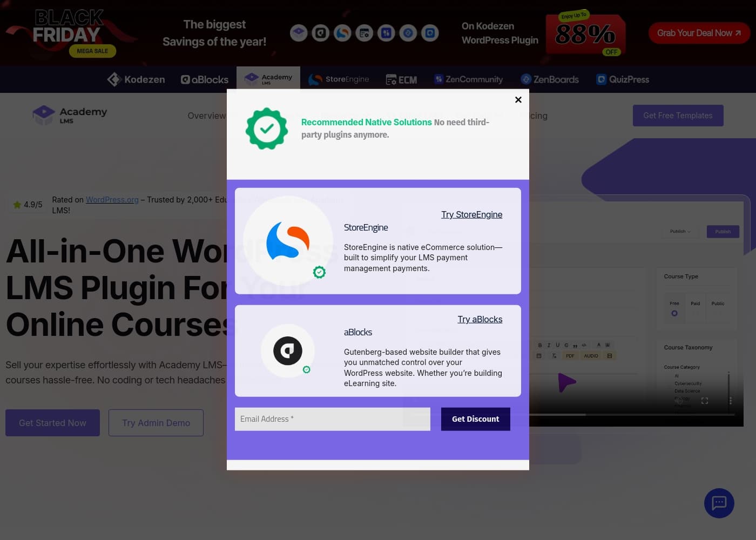Click the Academy LMS site logo
The image size is (756, 540).
tap(70, 115)
